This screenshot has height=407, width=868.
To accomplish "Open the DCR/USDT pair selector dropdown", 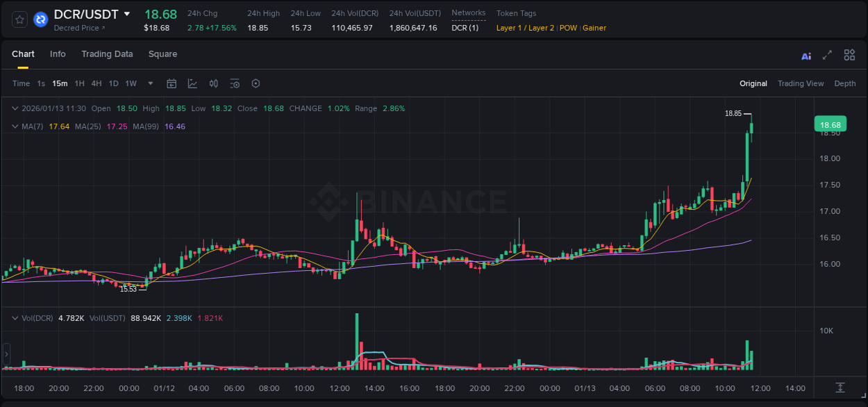I will (x=126, y=13).
